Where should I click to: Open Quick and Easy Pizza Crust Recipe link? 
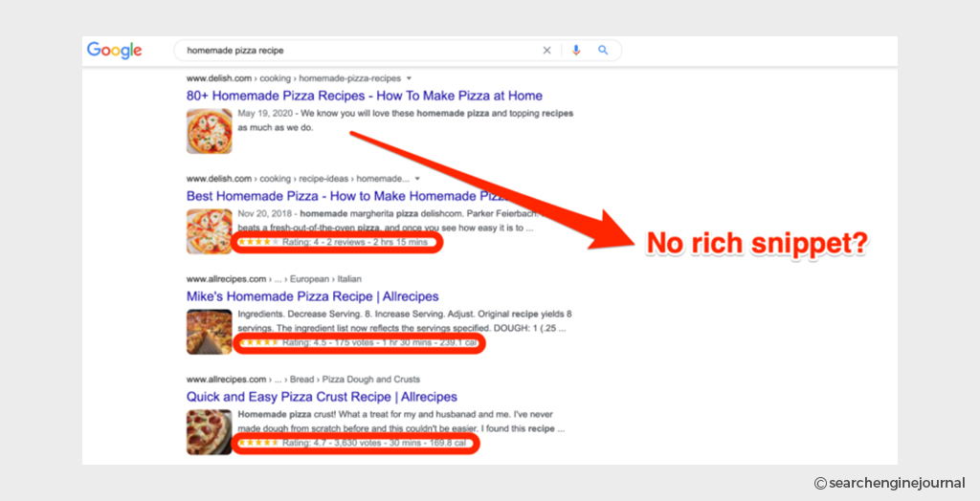coord(322,397)
